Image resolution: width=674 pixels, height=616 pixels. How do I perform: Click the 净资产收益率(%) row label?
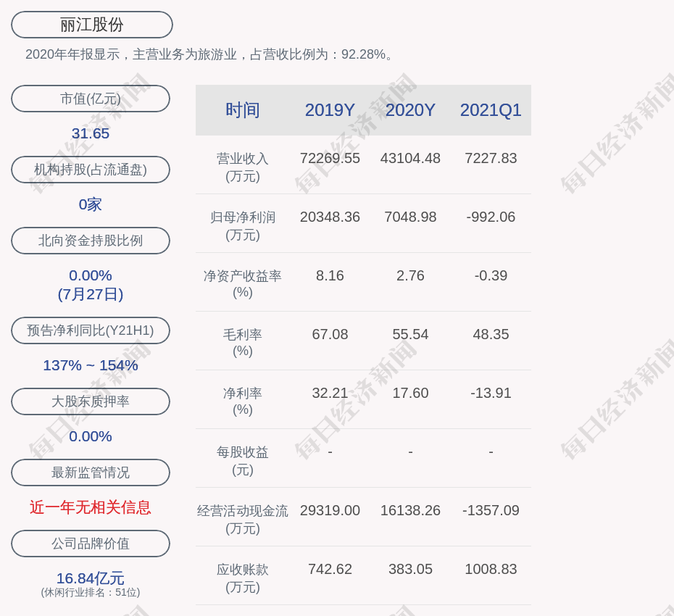(x=243, y=284)
